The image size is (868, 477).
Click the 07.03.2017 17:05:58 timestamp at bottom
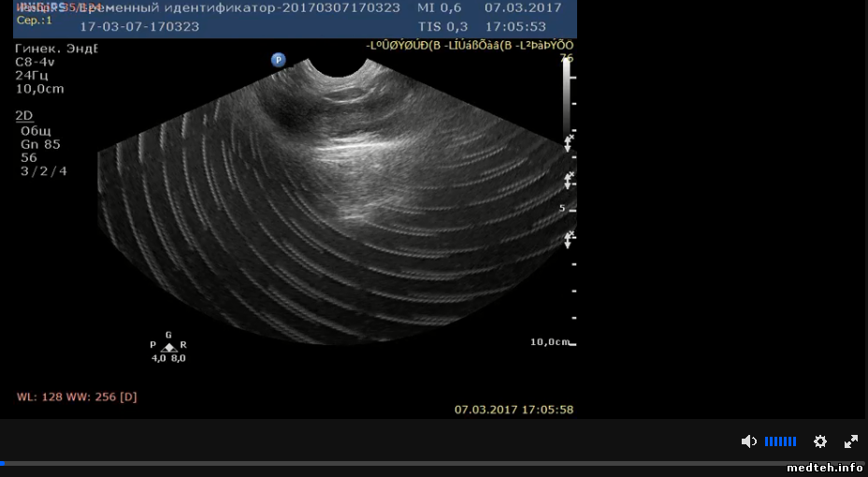[514, 410]
